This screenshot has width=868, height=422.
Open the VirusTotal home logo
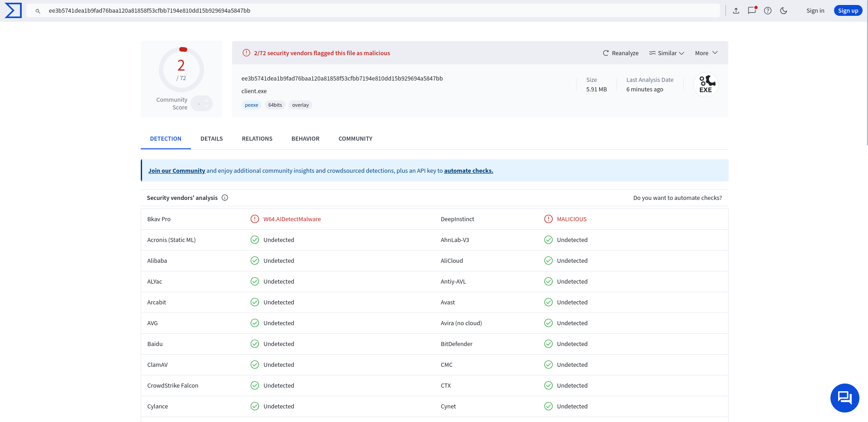13,10
